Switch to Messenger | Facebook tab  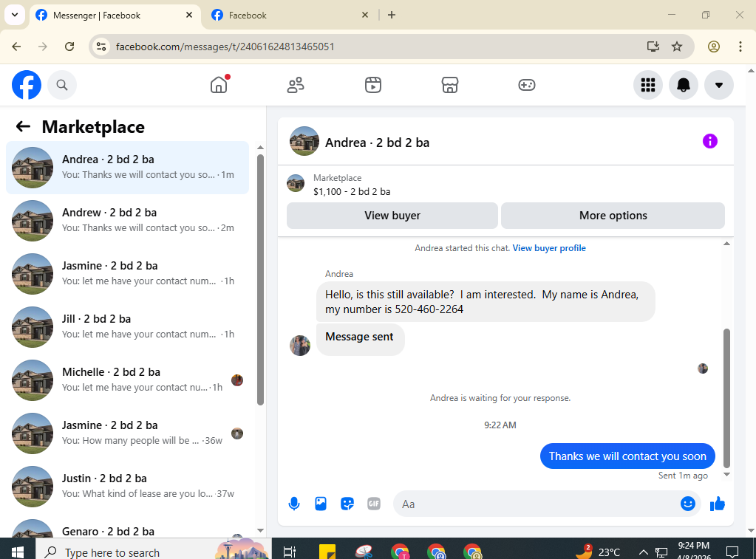tap(116, 16)
